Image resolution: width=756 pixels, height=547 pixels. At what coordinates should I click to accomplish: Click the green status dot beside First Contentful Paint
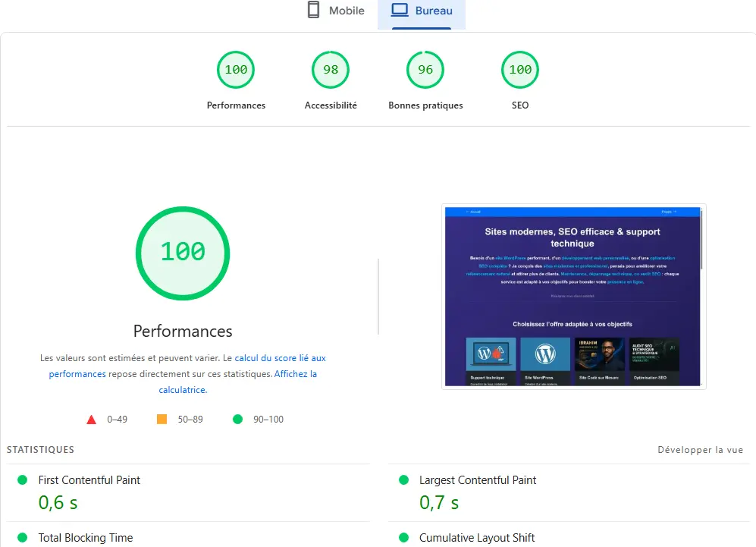coord(21,480)
